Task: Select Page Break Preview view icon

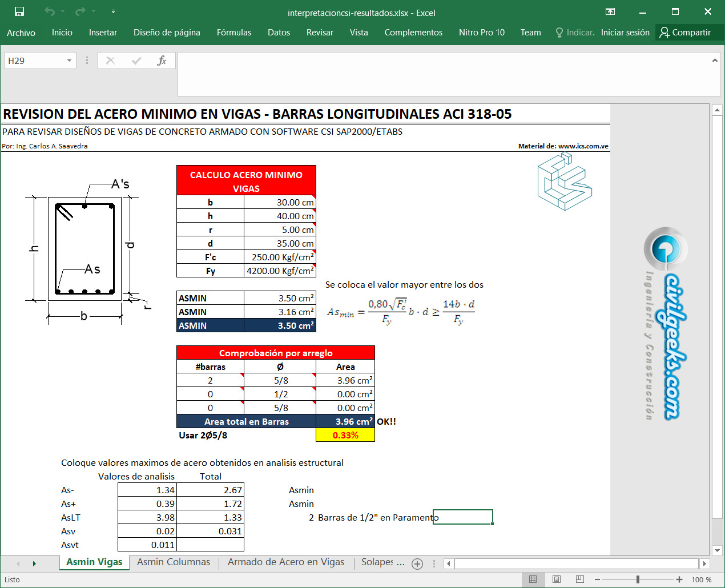Action: click(x=580, y=579)
